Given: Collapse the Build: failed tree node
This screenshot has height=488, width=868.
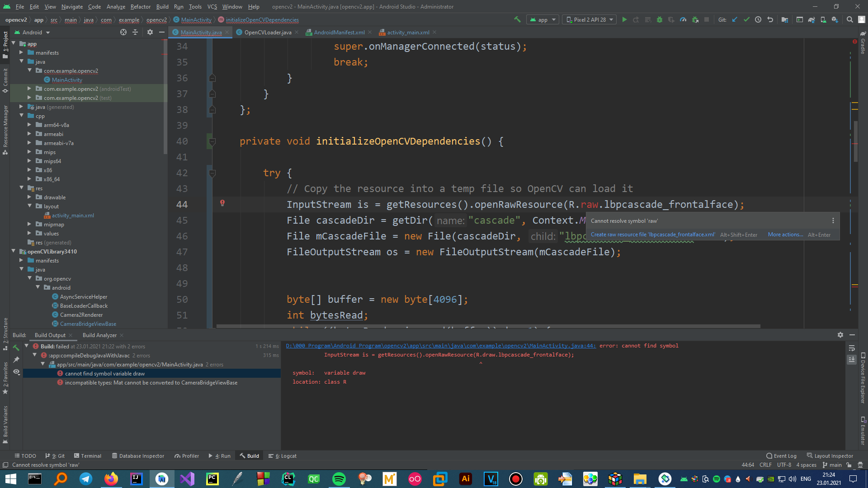Looking at the screenshot, I should [26, 346].
